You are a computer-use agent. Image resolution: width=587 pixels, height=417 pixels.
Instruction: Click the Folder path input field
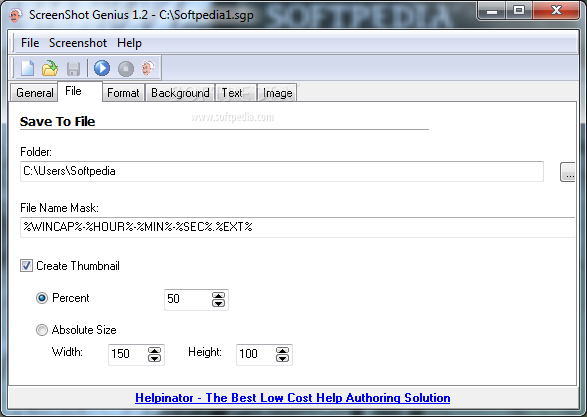pyautogui.click(x=282, y=171)
